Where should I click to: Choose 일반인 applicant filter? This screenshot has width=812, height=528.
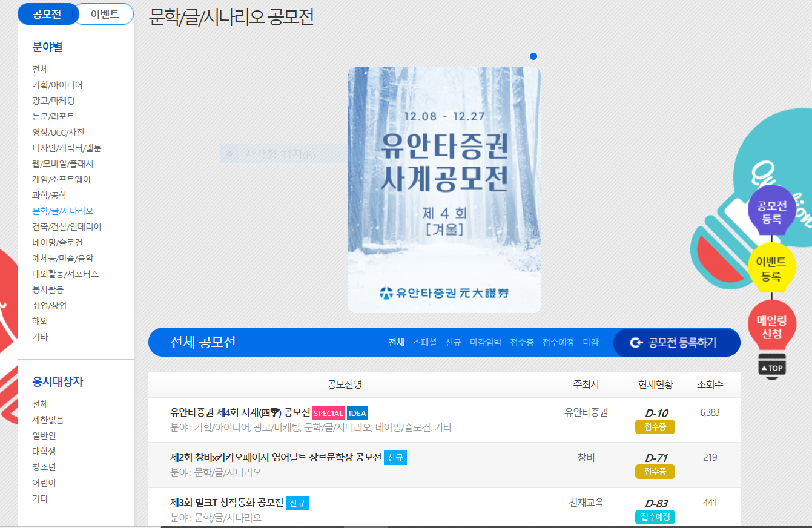click(x=44, y=435)
